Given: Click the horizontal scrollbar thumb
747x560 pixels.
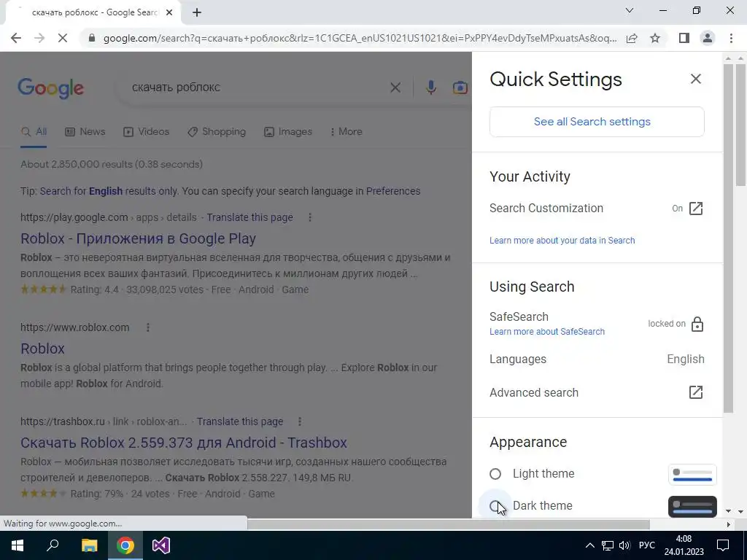Looking at the screenshot, I should click(x=448, y=524).
